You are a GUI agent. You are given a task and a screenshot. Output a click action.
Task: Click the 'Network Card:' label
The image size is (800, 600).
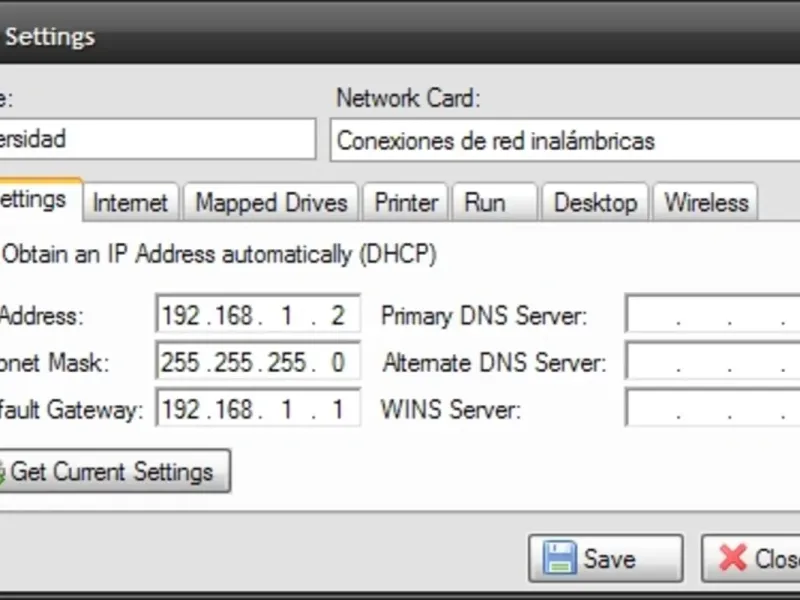coord(408,98)
